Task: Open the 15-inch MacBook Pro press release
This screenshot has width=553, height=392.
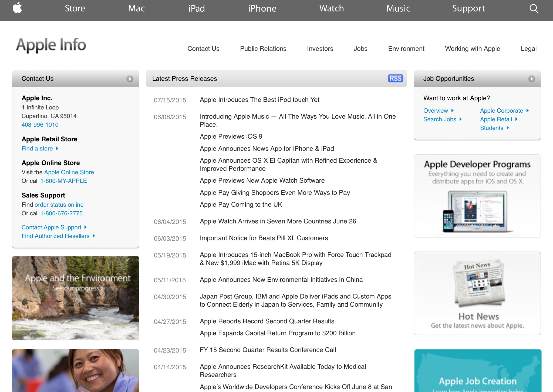Action: coord(295,259)
